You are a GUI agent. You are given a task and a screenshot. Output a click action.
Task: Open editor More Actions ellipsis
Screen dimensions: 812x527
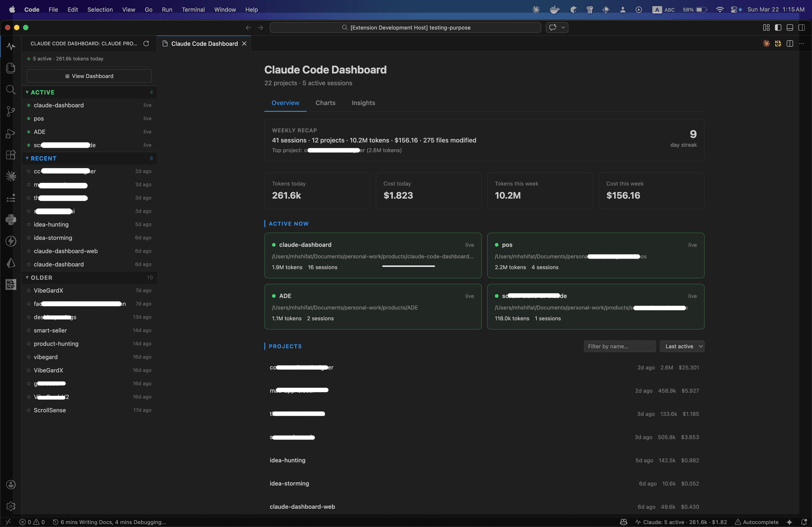click(801, 43)
